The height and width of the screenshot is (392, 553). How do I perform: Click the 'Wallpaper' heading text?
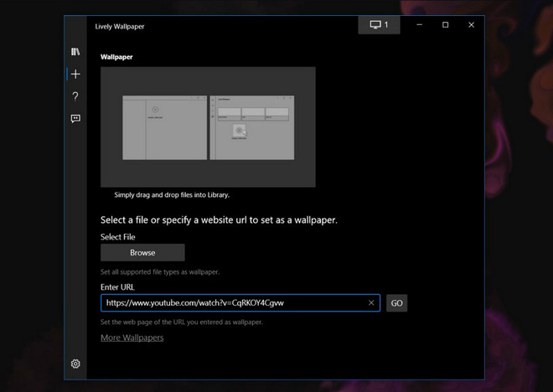(116, 57)
